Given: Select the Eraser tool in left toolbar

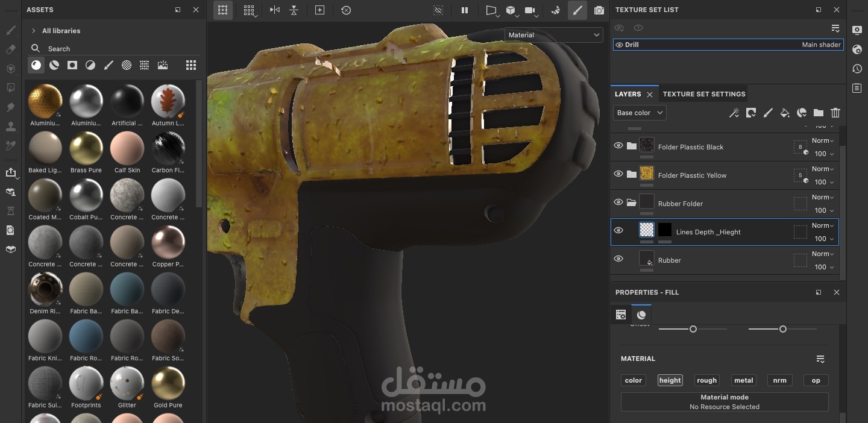Looking at the screenshot, I should point(10,49).
